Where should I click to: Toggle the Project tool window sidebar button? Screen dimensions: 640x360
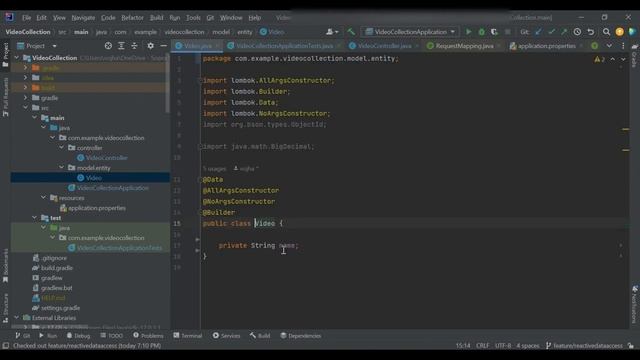[x=5, y=55]
